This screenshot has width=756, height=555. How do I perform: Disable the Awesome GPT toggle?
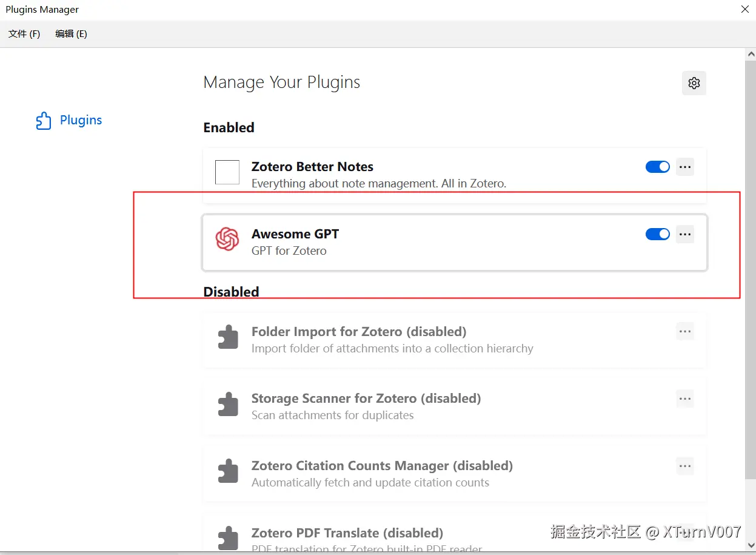[657, 234]
